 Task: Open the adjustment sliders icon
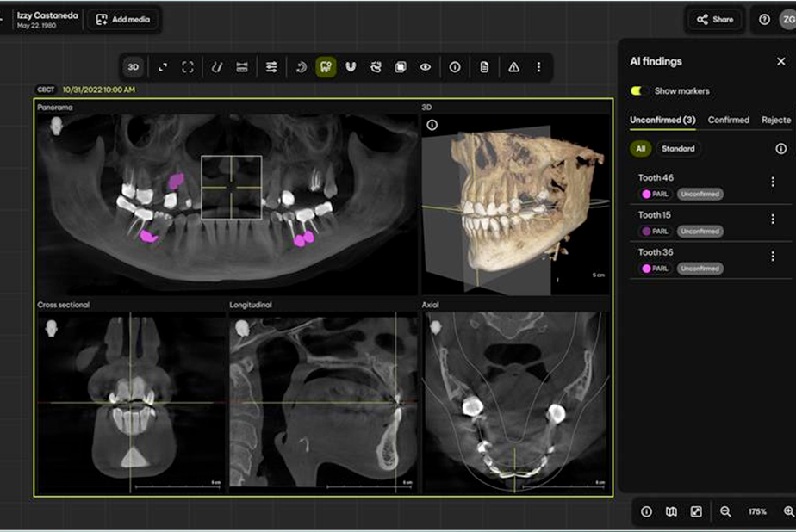click(271, 67)
